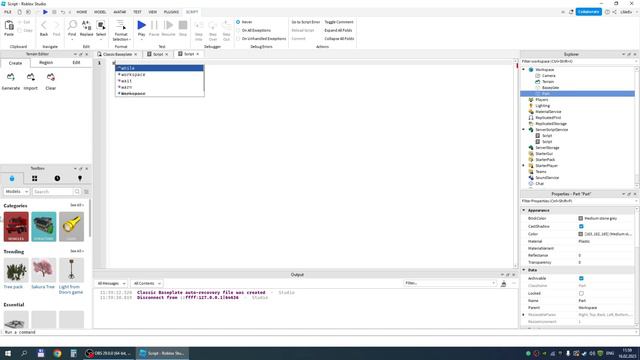Click Collapse All Folds action
640x360 pixels.
click(x=339, y=38)
